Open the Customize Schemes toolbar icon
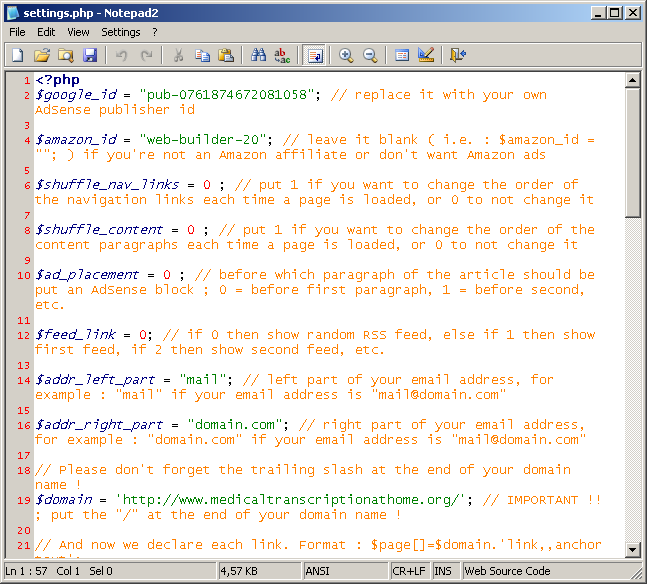 [x=426, y=55]
